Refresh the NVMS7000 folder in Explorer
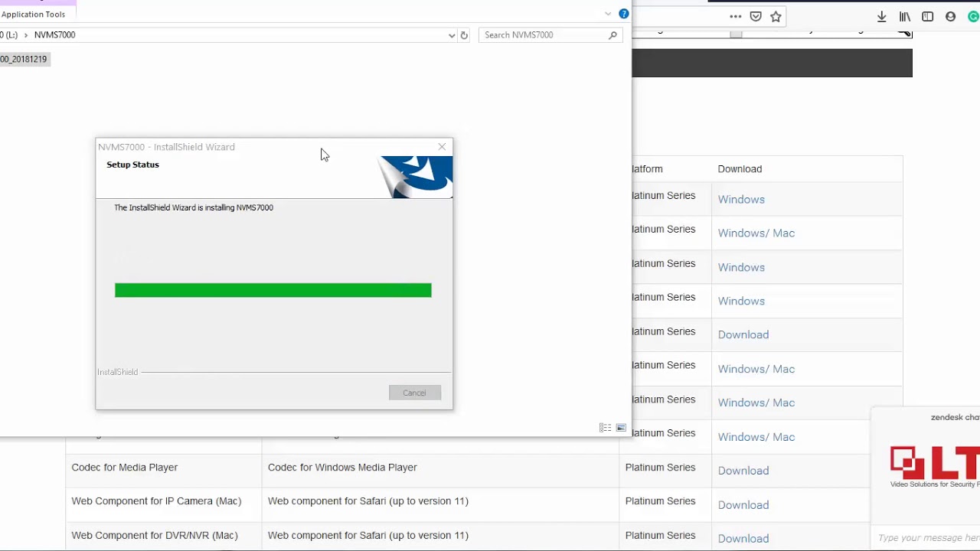 [464, 35]
